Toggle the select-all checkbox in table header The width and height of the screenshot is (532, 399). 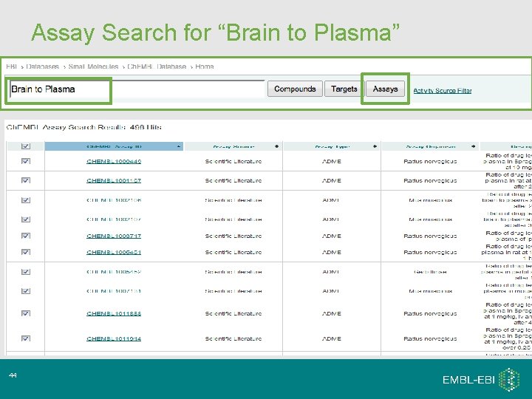click(x=26, y=146)
